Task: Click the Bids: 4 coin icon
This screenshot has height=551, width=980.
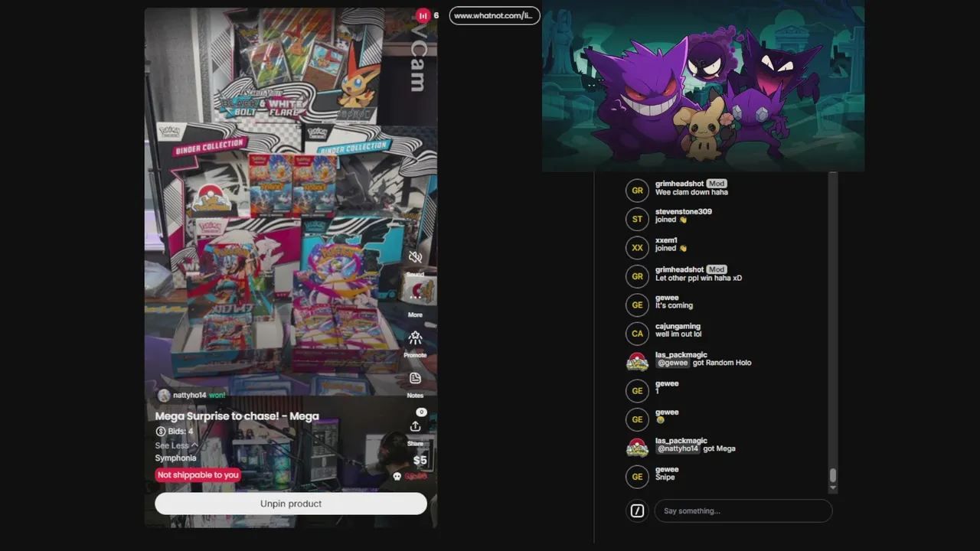Action: 161,432
